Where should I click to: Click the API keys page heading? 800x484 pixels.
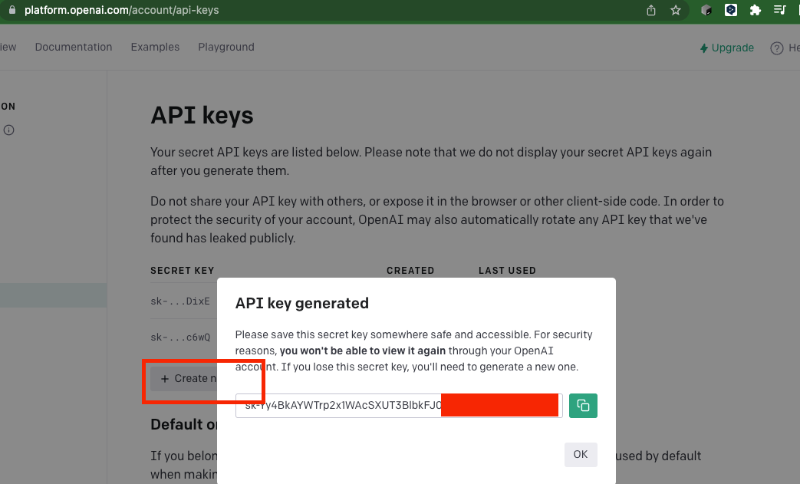tap(202, 115)
